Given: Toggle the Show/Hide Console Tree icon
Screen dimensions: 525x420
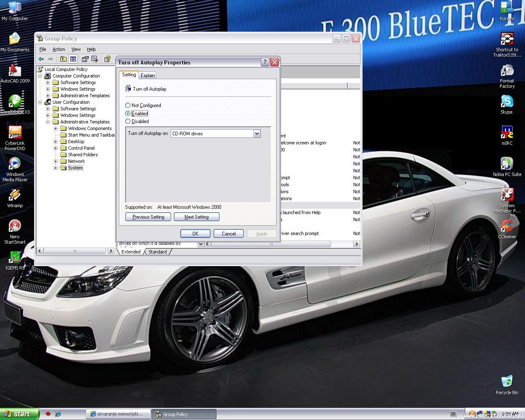Looking at the screenshot, I should (73, 59).
